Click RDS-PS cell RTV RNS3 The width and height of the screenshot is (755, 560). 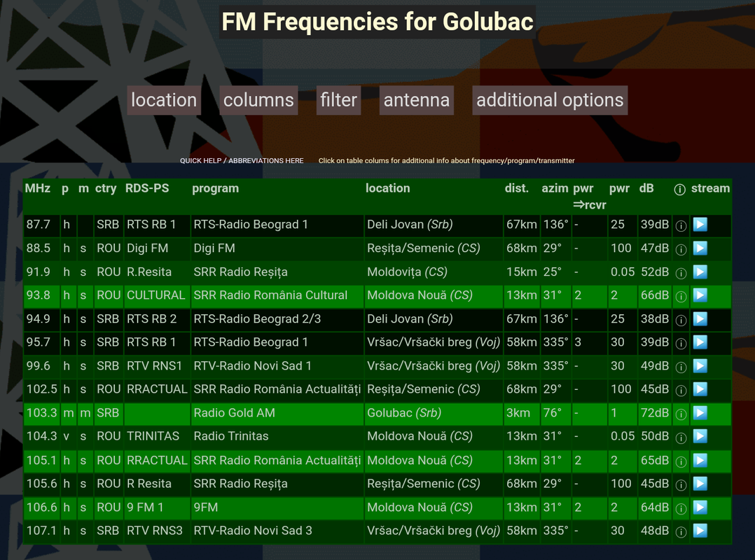pyautogui.click(x=157, y=531)
